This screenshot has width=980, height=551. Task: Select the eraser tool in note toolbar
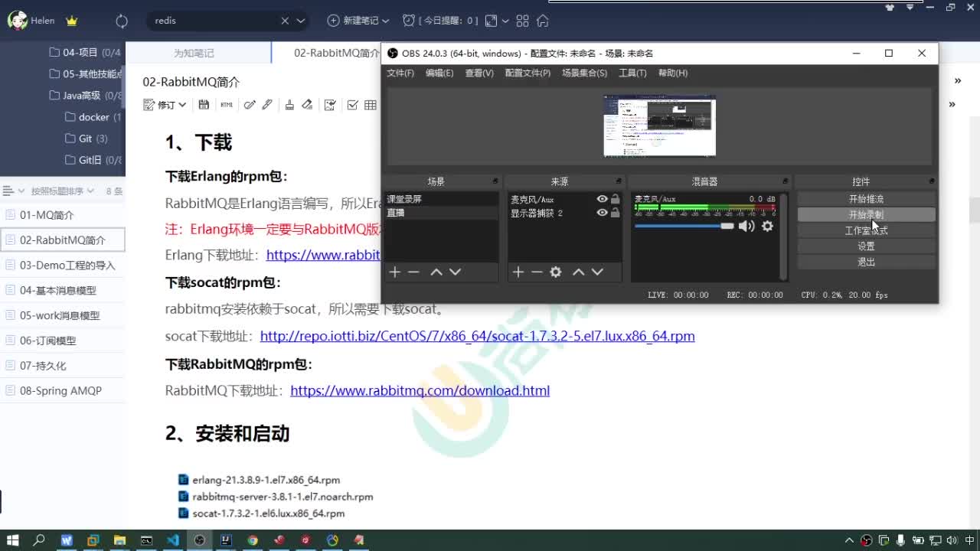pyautogui.click(x=307, y=105)
